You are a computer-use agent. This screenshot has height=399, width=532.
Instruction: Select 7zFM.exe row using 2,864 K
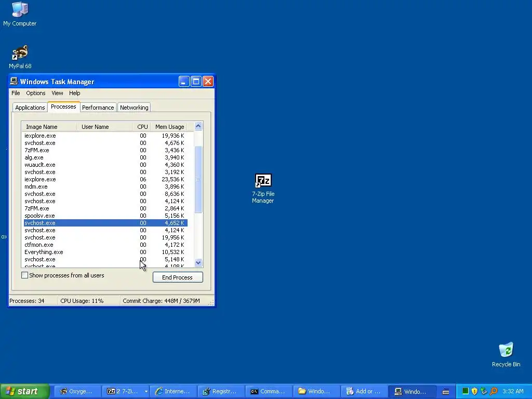pos(105,208)
